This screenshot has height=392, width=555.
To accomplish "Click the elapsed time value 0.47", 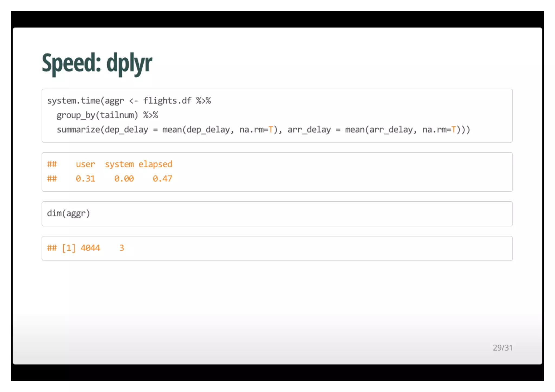I will (x=162, y=179).
